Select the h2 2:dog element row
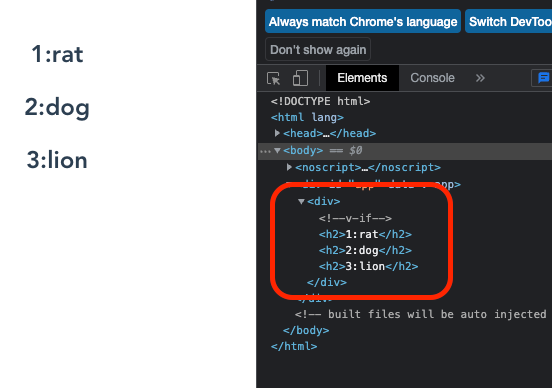The width and height of the screenshot is (552, 388). (365, 250)
